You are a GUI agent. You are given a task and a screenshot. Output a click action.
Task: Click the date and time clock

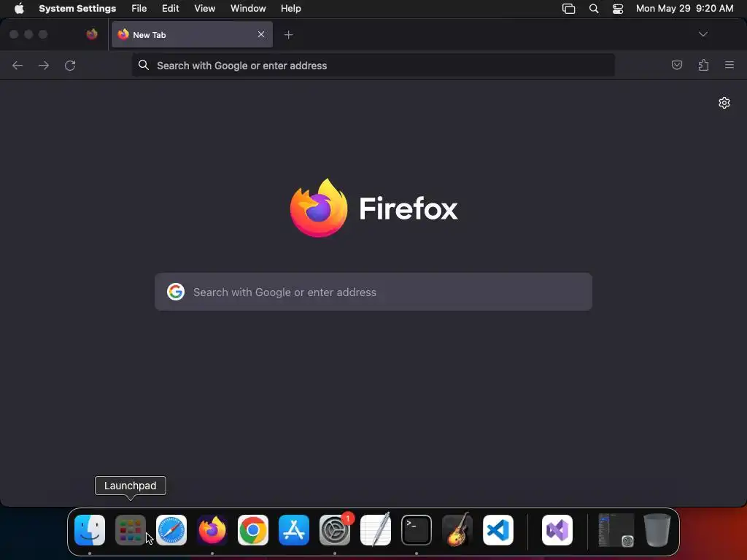point(684,8)
